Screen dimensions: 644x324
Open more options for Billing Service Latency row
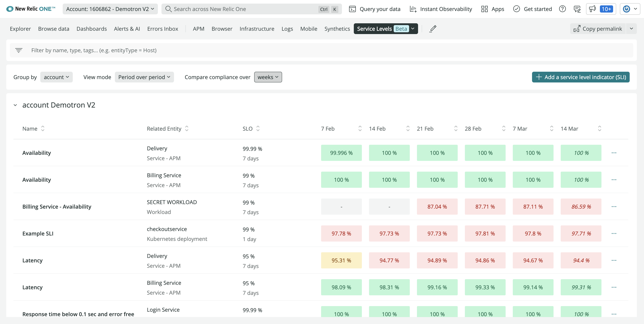(x=614, y=287)
